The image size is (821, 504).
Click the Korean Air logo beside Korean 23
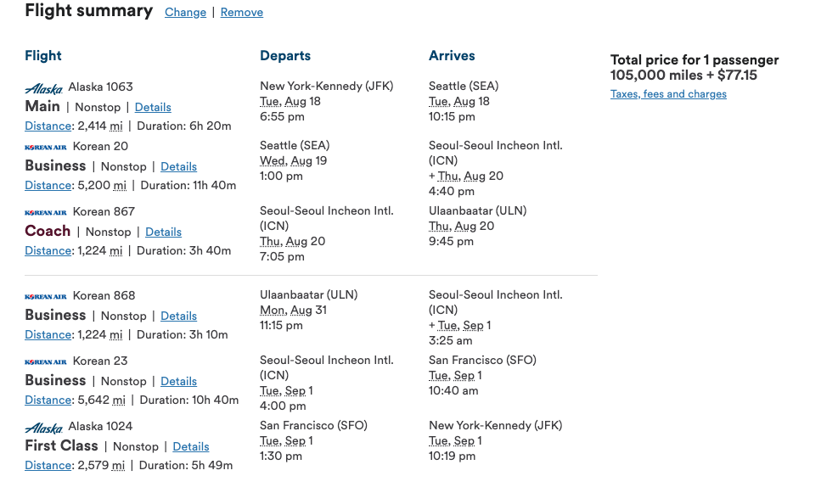pyautogui.click(x=46, y=361)
